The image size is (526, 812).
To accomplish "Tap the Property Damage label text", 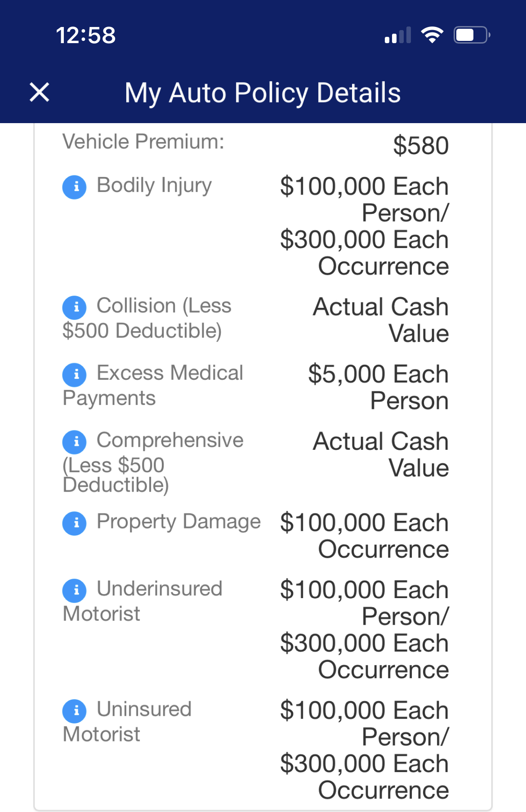I will click(x=178, y=522).
